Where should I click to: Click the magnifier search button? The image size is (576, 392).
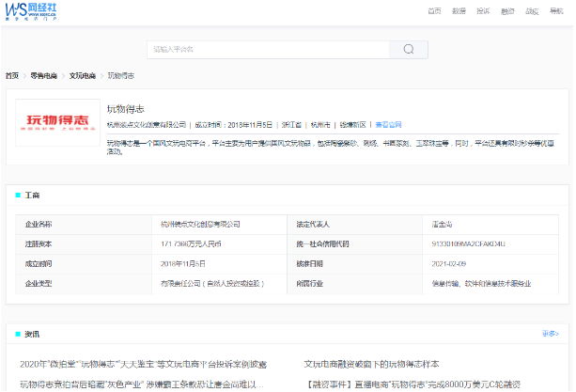(409, 50)
